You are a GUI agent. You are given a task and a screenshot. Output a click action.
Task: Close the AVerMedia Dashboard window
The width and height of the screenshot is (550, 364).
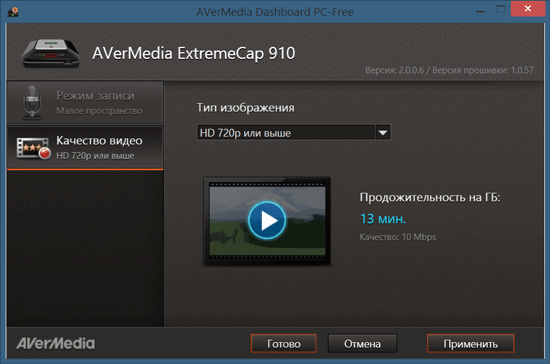point(528,9)
